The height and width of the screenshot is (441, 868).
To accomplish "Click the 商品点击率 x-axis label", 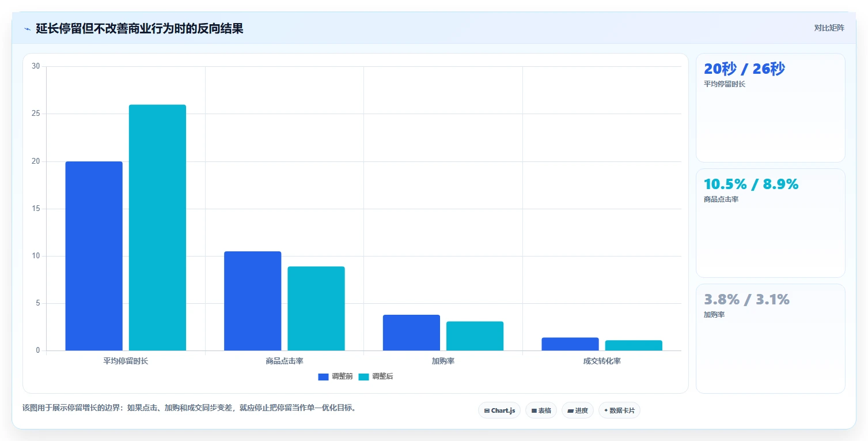I will pyautogui.click(x=285, y=361).
